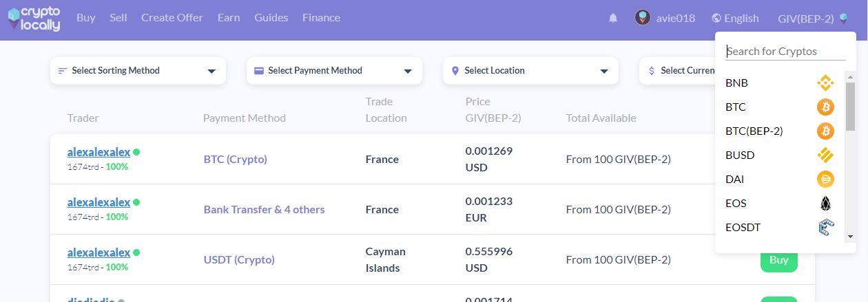Open the Finance menu

pyautogui.click(x=321, y=18)
